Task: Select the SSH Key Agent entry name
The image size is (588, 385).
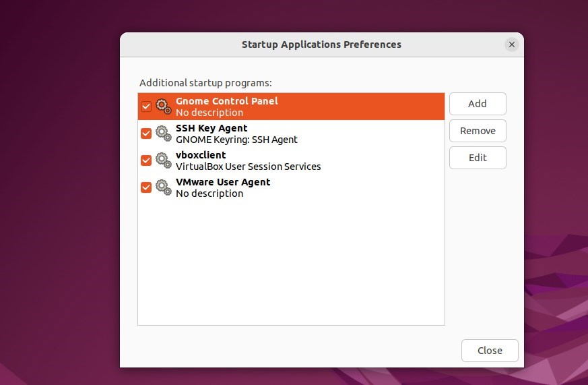Action: (x=211, y=128)
